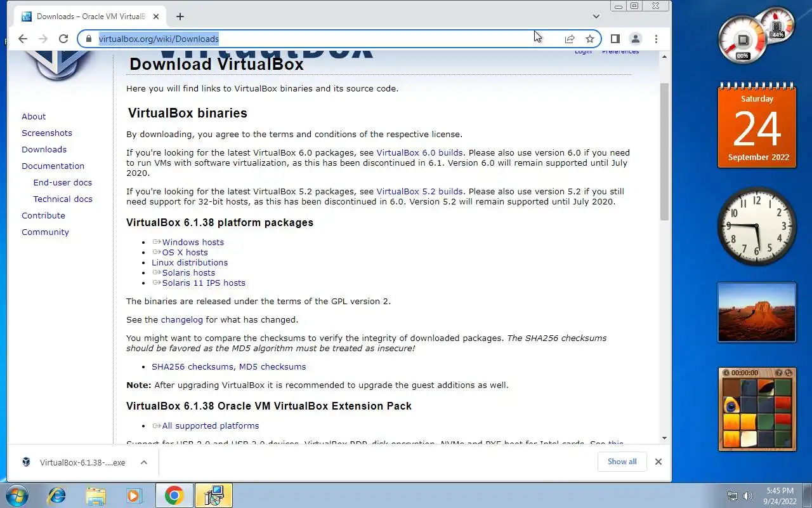The width and height of the screenshot is (812, 508).
Task: Select the Downloads – Oracle VM VirtualBox tab
Action: 89,17
